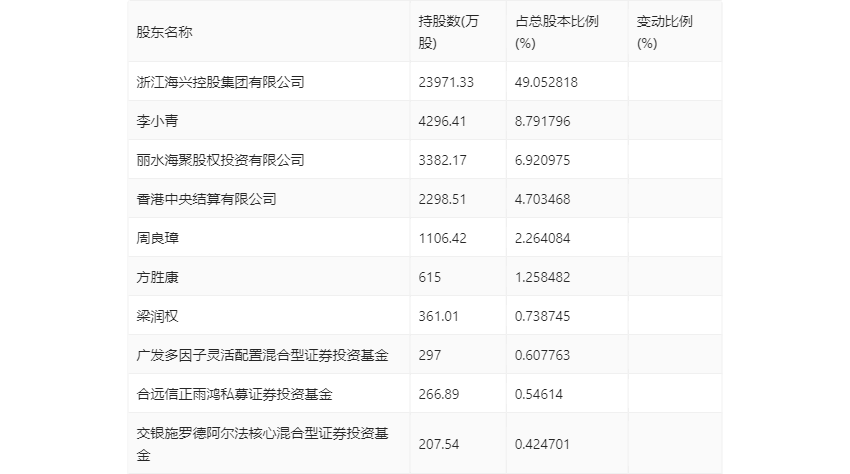
Task: Click the 梁润权 shareholder entry
Action: point(157,316)
